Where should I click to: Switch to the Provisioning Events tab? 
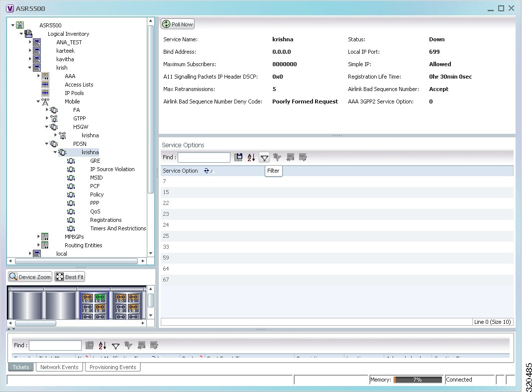tap(112, 367)
